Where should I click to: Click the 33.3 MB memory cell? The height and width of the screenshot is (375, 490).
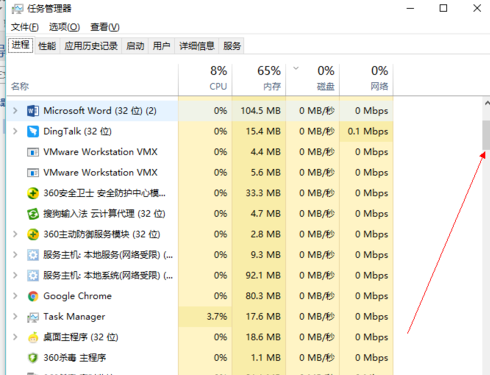(x=259, y=193)
